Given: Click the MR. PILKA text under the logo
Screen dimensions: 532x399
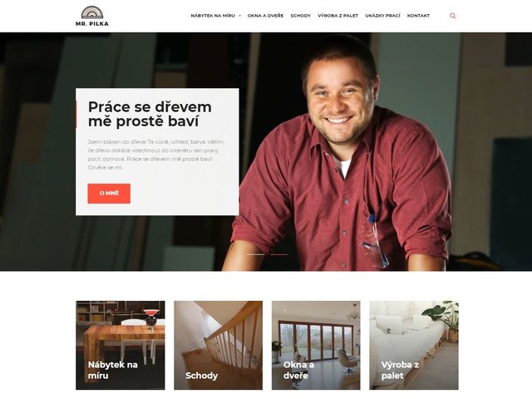Looking at the screenshot, I should click(x=92, y=24).
